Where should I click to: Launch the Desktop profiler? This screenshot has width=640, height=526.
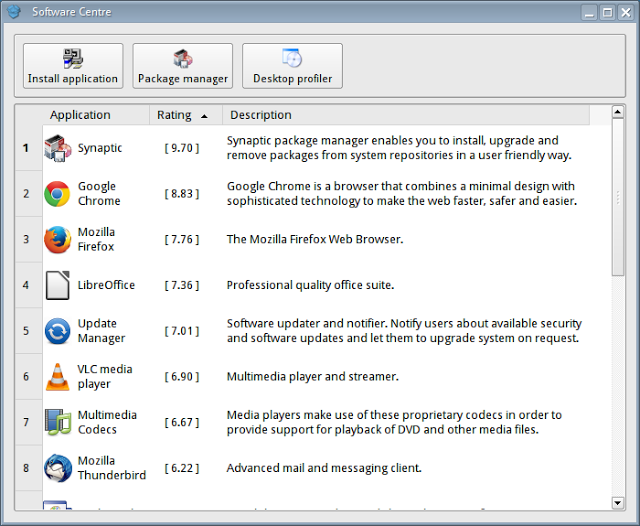pyautogui.click(x=292, y=66)
